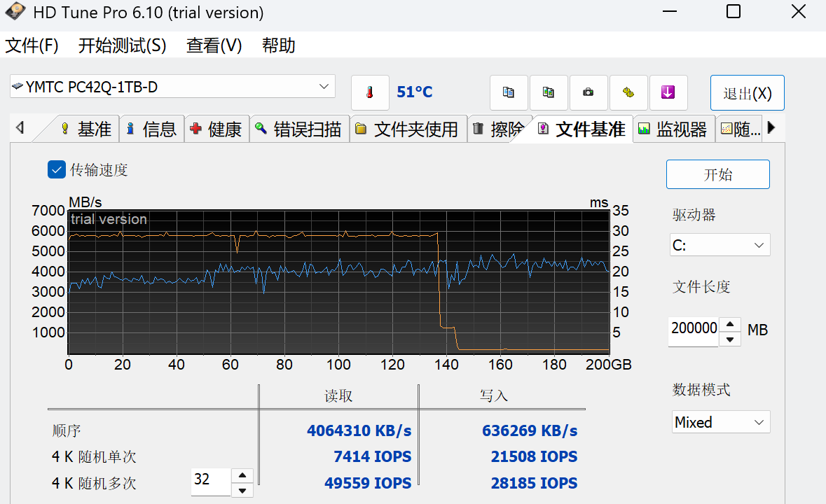Click the 636269 KB/s write value
Viewport: 826px width, 504px height.
click(x=530, y=431)
